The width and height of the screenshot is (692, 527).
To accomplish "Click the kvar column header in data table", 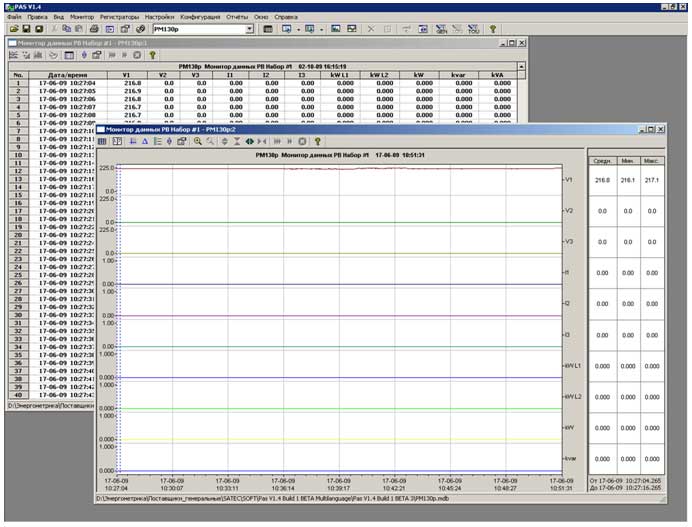I will pyautogui.click(x=459, y=75).
